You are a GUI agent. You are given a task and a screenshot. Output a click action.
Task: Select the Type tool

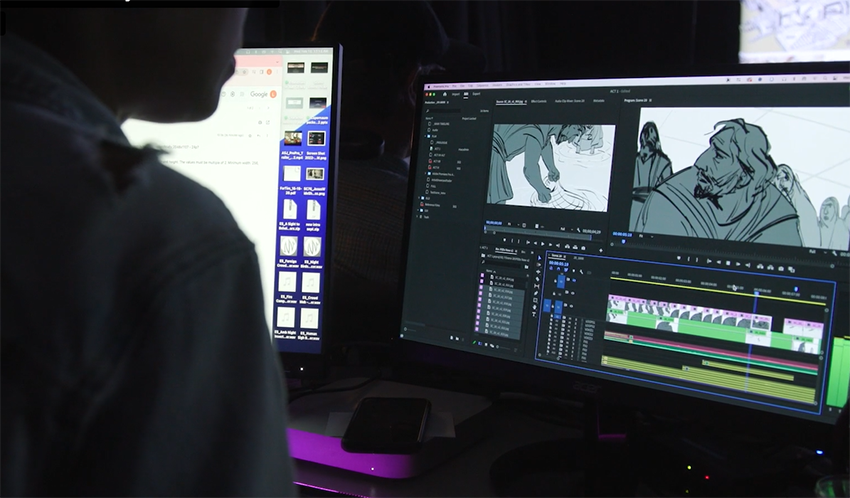pos(534,314)
